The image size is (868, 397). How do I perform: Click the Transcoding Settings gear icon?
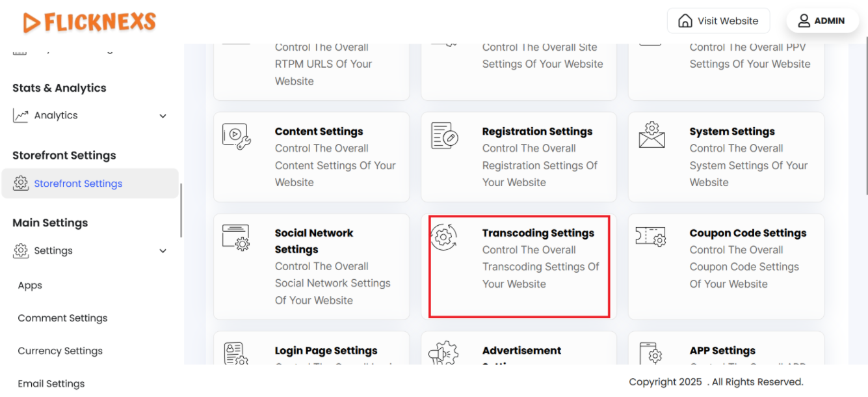443,238
